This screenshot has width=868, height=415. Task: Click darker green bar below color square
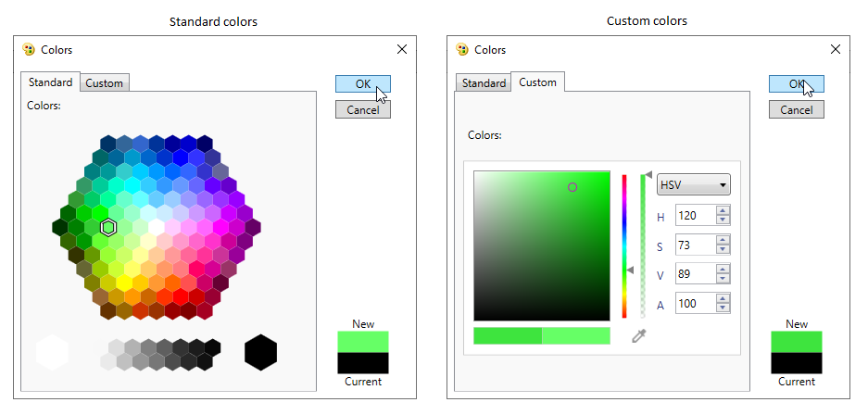click(508, 335)
